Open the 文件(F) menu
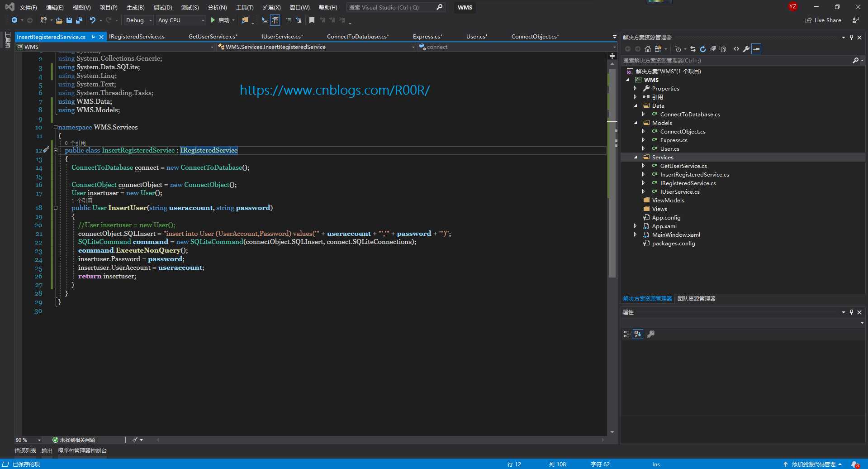The width and height of the screenshot is (868, 469). tap(28, 8)
